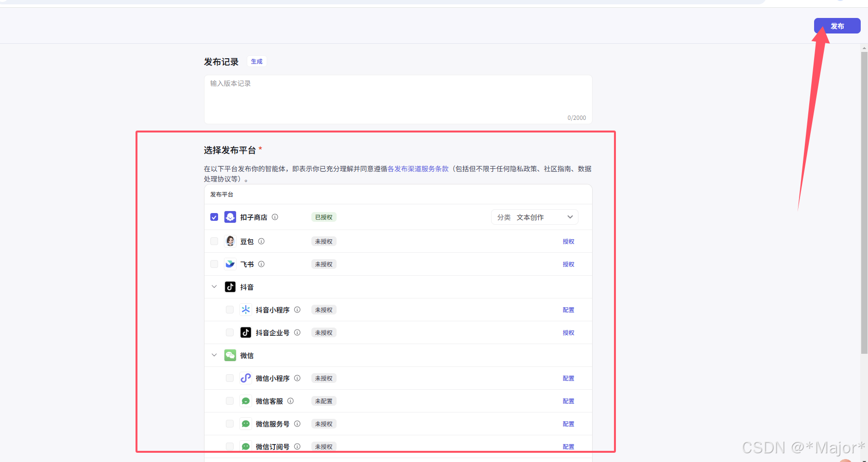Click 授权 link for 飞书
Image resolution: width=868 pixels, height=462 pixels.
pyautogui.click(x=568, y=264)
